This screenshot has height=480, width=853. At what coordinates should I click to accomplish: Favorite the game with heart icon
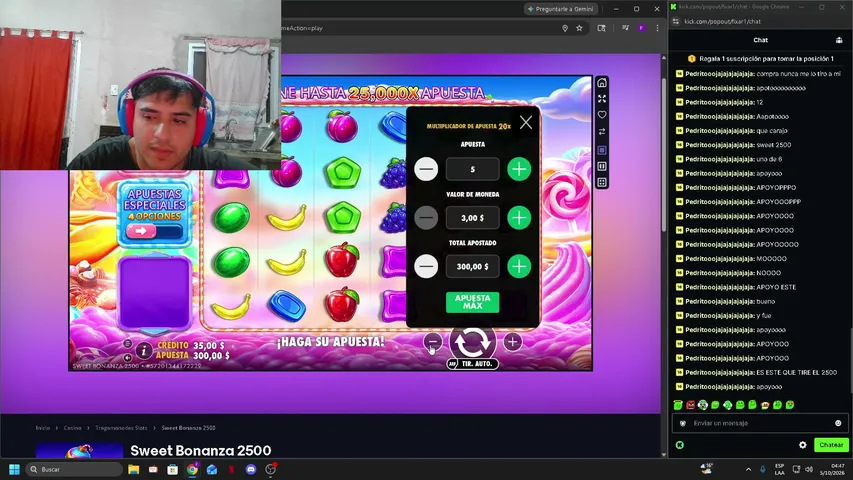[602, 115]
